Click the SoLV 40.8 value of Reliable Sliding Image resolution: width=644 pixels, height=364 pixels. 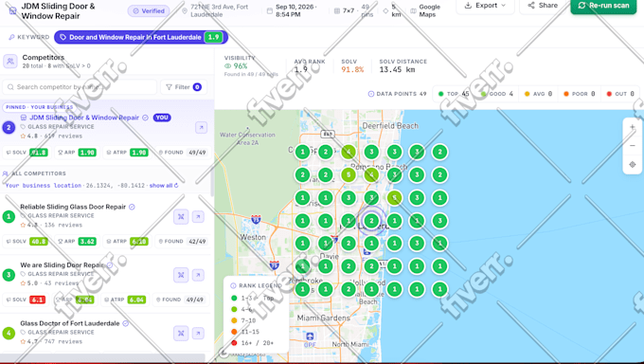[x=39, y=242]
